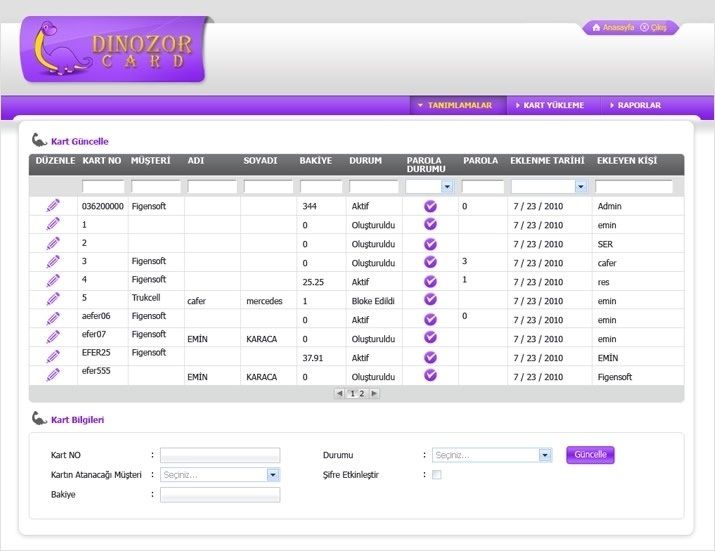Sort by Kart No column header
The image size is (715, 551).
tap(102, 161)
